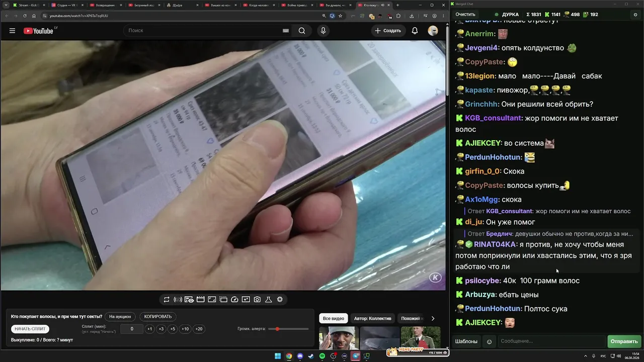The image size is (644, 362).
Task: Open the playback speed gauge icon
Action: click(x=234, y=300)
